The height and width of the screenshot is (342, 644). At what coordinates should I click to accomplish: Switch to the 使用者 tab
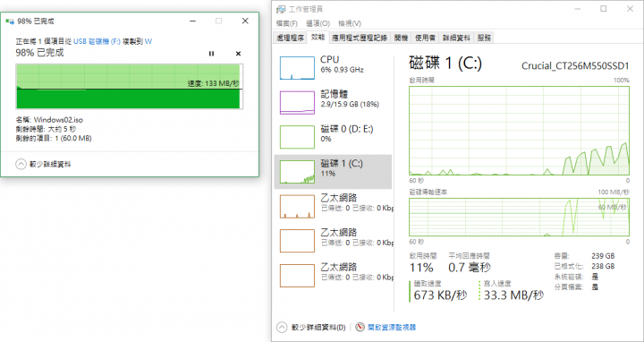(425, 38)
